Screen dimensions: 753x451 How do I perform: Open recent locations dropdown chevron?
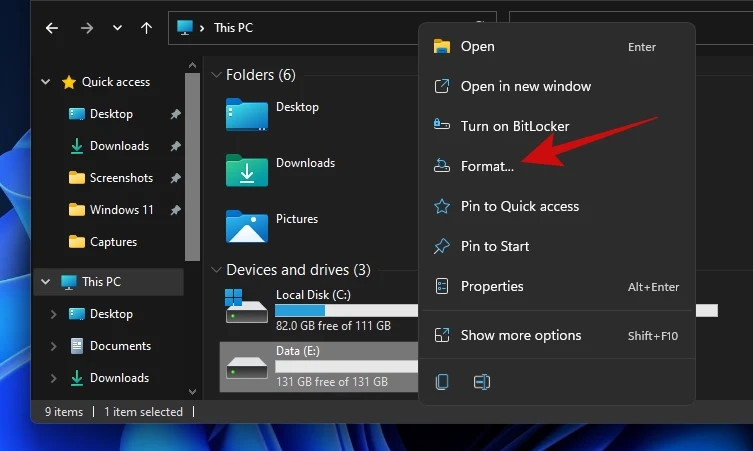coord(117,28)
